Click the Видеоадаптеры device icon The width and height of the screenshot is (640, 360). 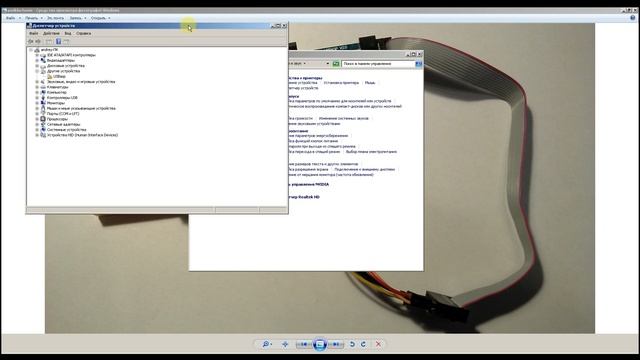(x=43, y=60)
